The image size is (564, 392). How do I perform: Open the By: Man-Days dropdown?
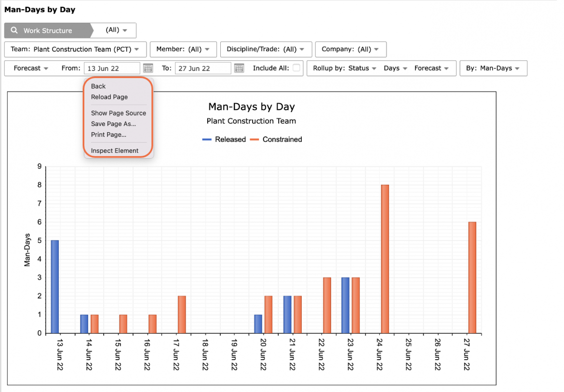pyautogui.click(x=493, y=68)
